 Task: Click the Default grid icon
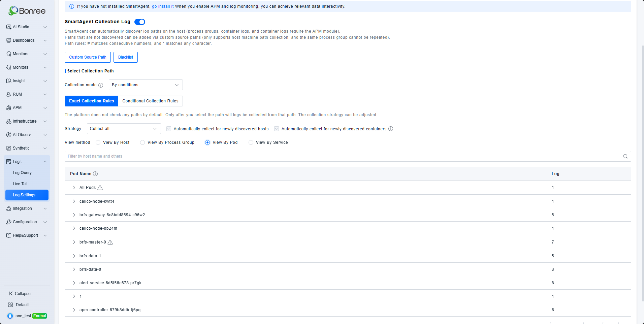click(10, 305)
